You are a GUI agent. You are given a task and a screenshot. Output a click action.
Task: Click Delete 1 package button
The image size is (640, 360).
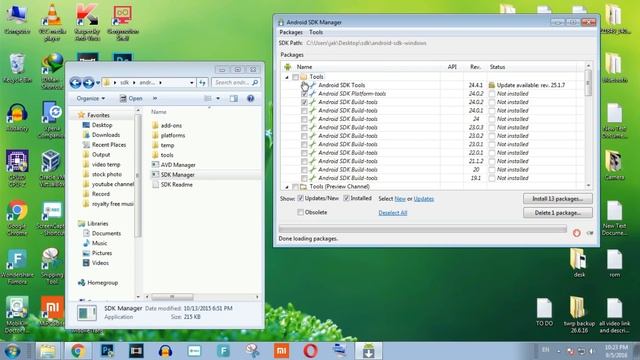point(558,213)
